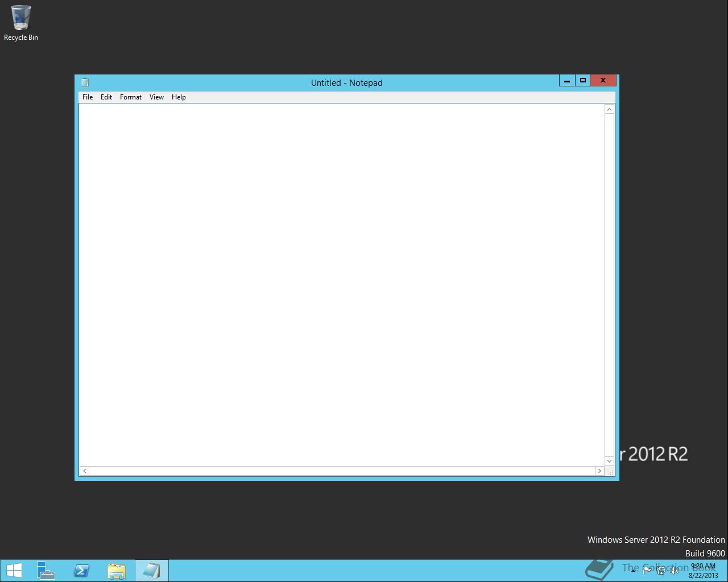This screenshot has height=582, width=728.
Task: Open the network tray icon
Action: click(x=661, y=571)
